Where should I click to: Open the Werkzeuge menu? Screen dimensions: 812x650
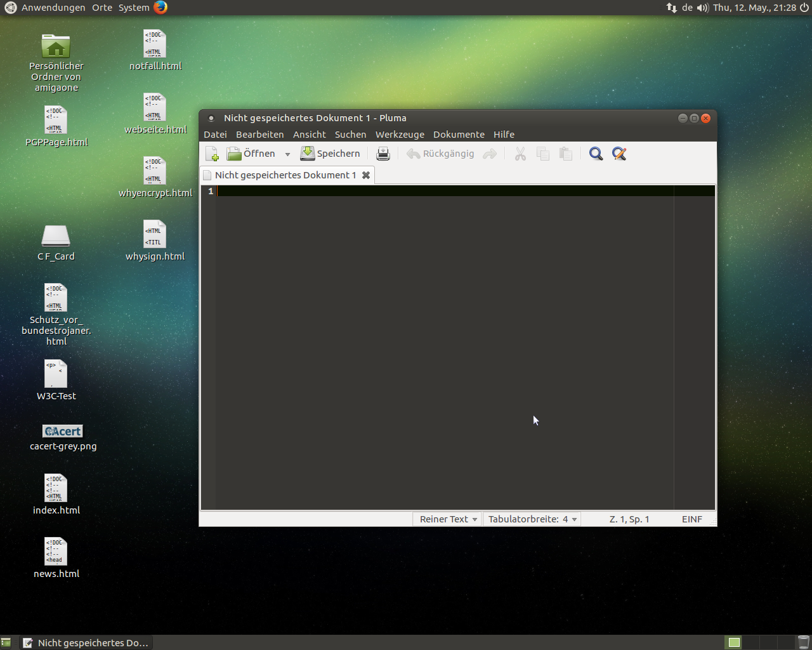click(400, 135)
